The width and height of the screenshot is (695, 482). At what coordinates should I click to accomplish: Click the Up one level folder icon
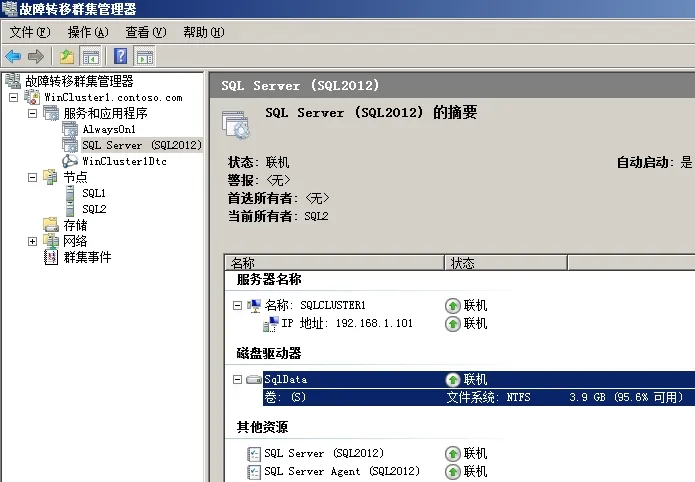[67, 56]
